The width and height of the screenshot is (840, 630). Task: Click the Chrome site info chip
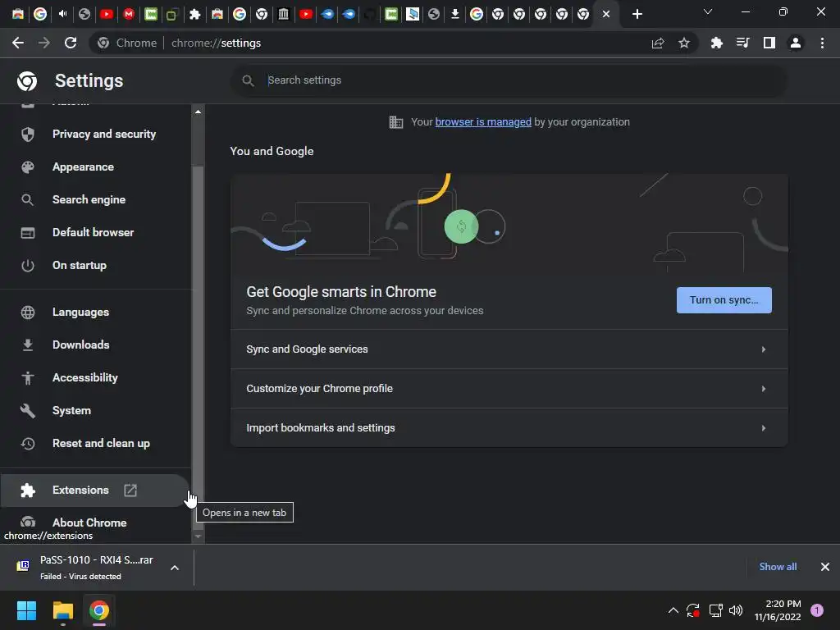[127, 43]
